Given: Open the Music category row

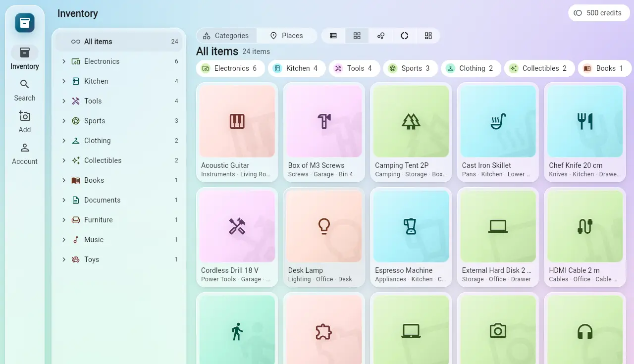Looking at the screenshot, I should point(119,240).
